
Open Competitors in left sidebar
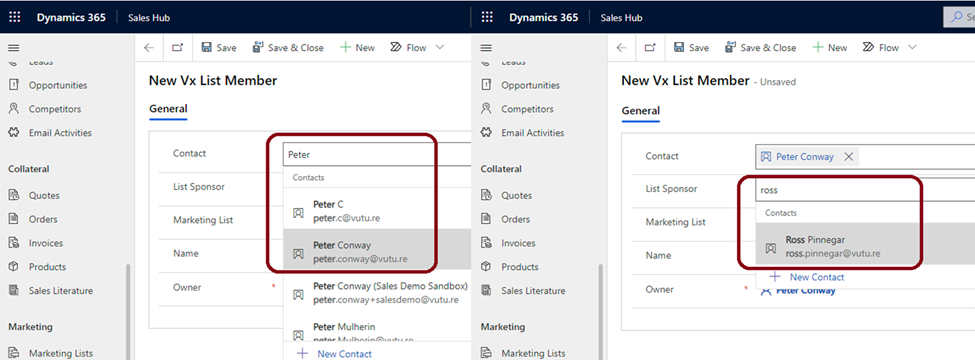(x=45, y=109)
